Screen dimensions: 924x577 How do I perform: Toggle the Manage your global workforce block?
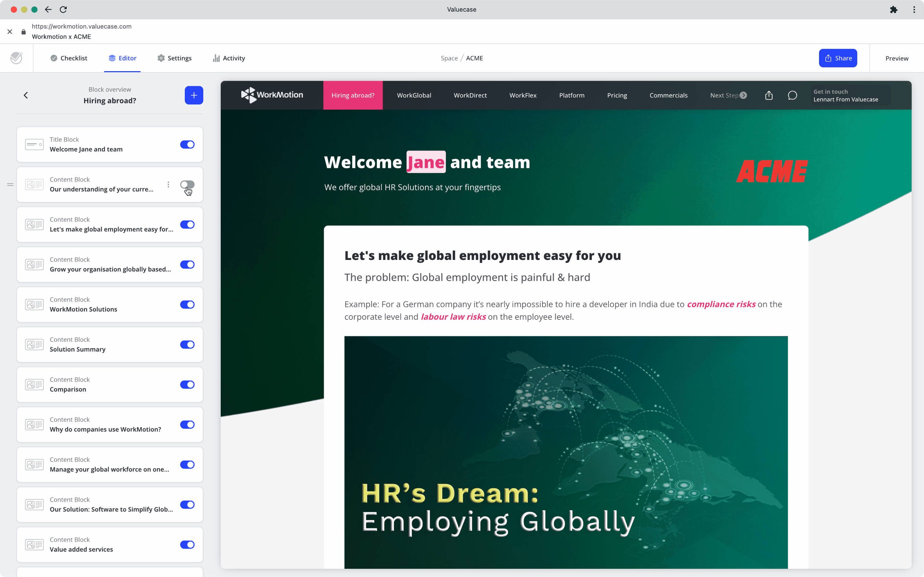188,464
